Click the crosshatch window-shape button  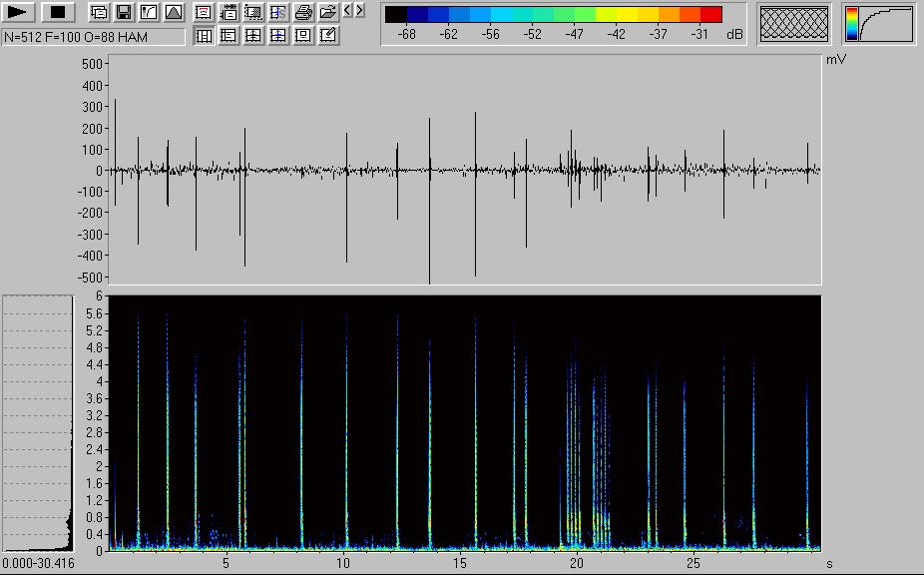794,24
